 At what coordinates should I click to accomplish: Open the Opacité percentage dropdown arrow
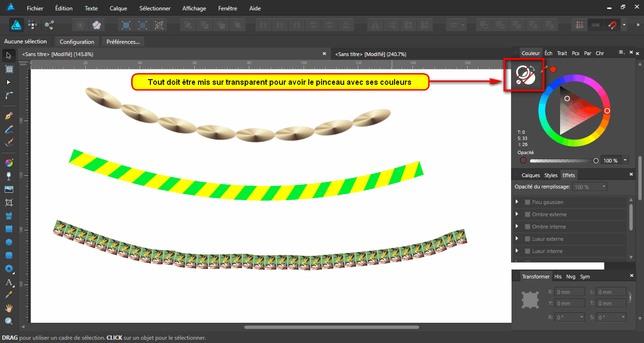point(626,161)
